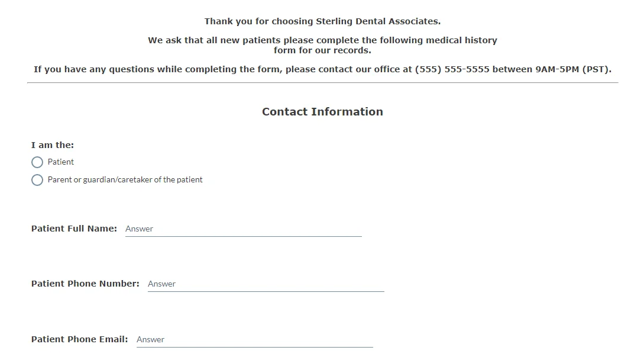
Task: Click the office contact instructions line
Action: click(x=322, y=69)
